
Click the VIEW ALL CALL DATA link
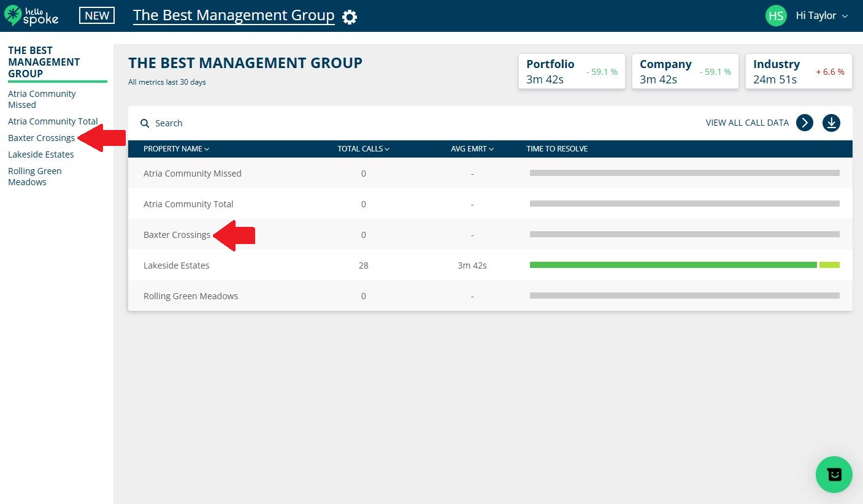coord(747,123)
